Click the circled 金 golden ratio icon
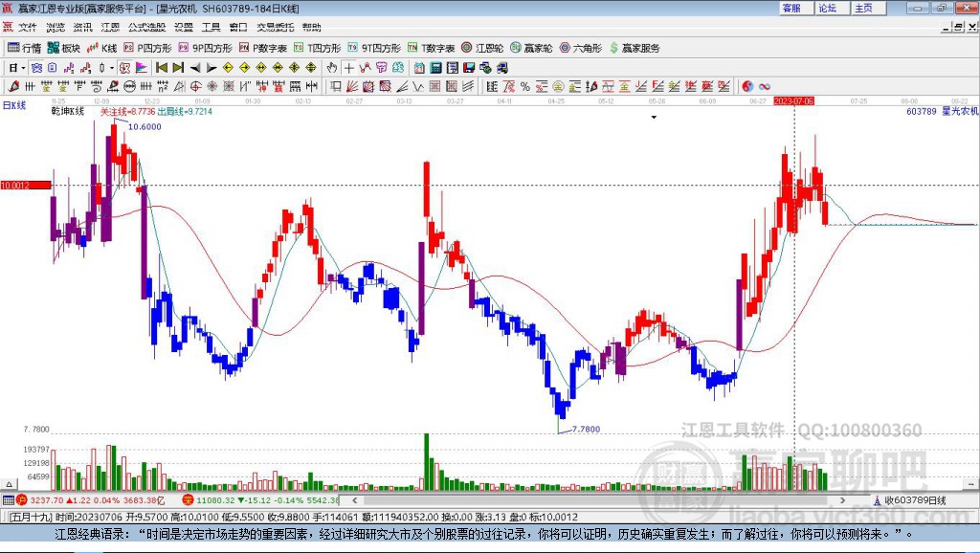The width and height of the screenshot is (980, 553). (558, 86)
